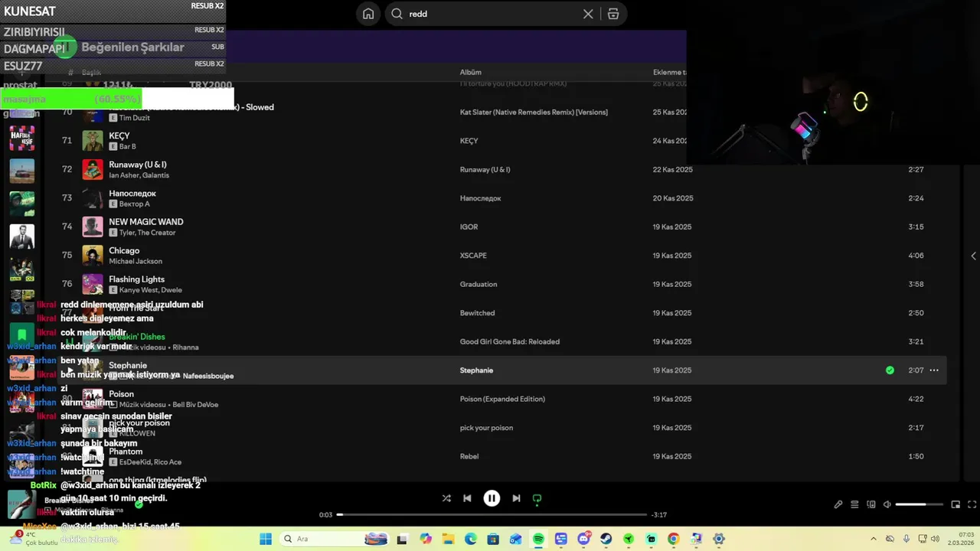Screen dimensions: 980x551
Task: Open Spotify from the taskbar
Action: click(538, 539)
